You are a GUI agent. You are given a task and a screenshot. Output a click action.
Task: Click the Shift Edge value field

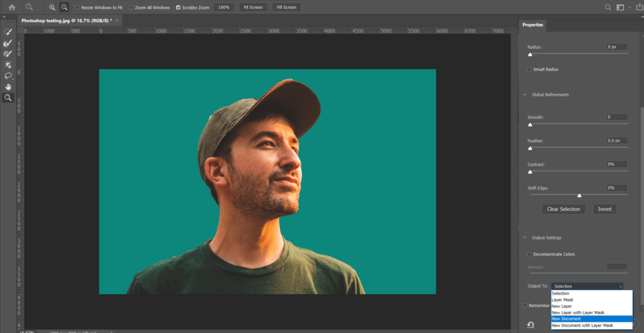click(x=617, y=188)
